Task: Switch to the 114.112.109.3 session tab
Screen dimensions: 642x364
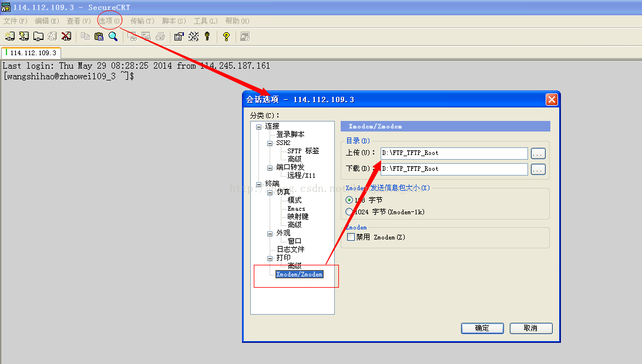Action: point(32,53)
